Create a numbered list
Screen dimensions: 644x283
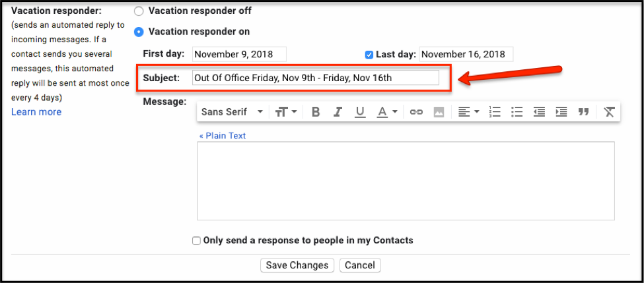tap(495, 112)
